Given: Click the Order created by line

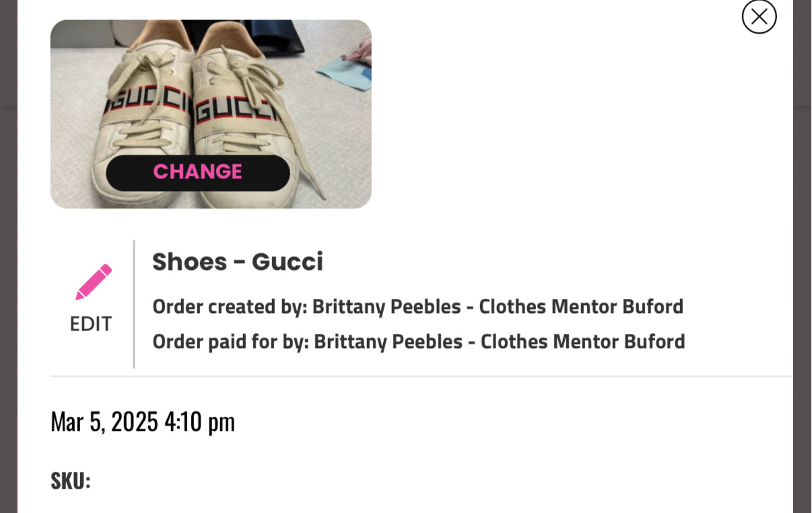Looking at the screenshot, I should pos(417,307).
